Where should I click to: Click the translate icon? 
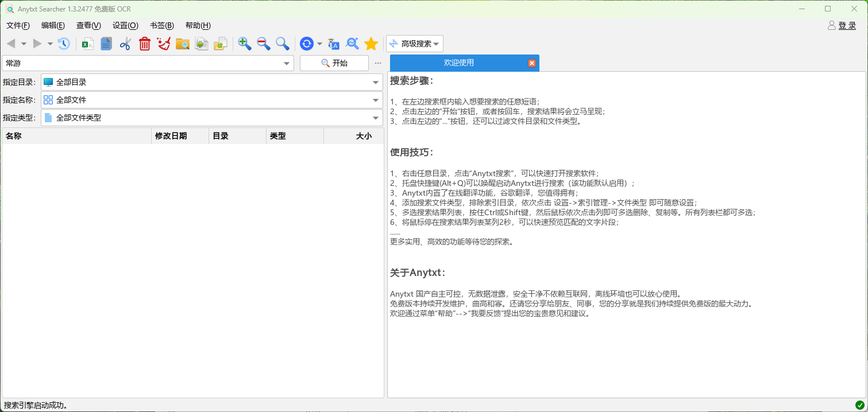[x=334, y=44]
